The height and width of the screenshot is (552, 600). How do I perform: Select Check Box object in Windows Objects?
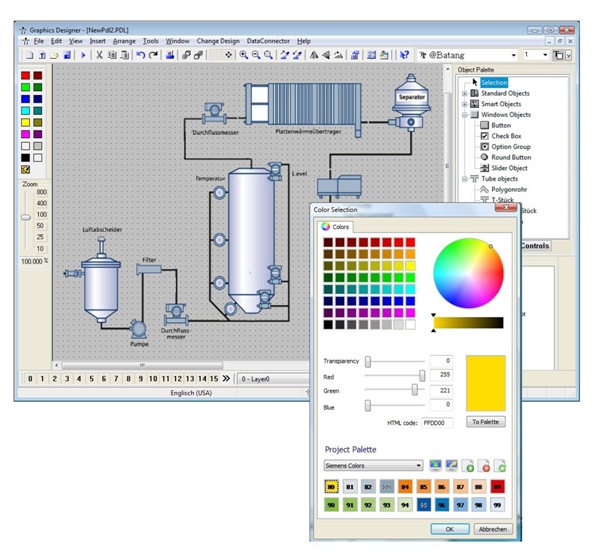click(x=505, y=136)
